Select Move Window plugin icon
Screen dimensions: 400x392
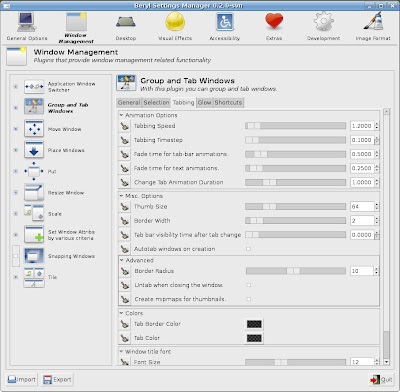pyautogui.click(x=34, y=129)
